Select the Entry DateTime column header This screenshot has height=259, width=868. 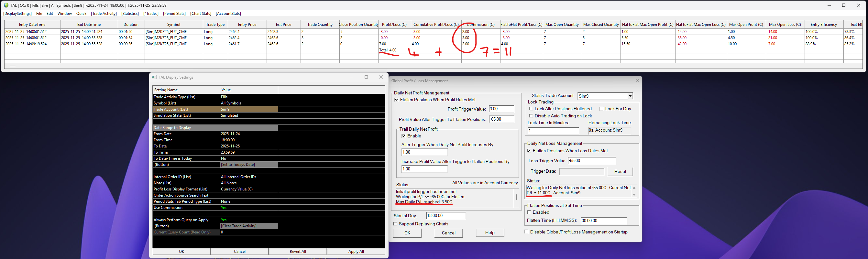coord(32,25)
